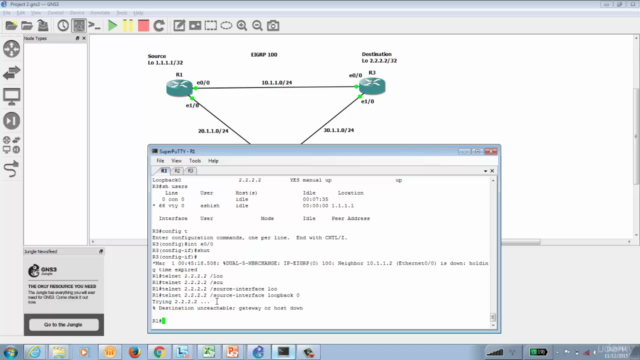Open the GNS3 Device menu
640x360 pixels.
76,13
